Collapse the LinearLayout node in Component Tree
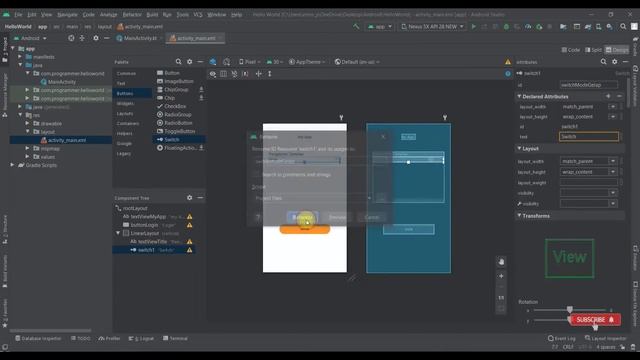Viewport: 640px width, 360px height. tap(118, 233)
